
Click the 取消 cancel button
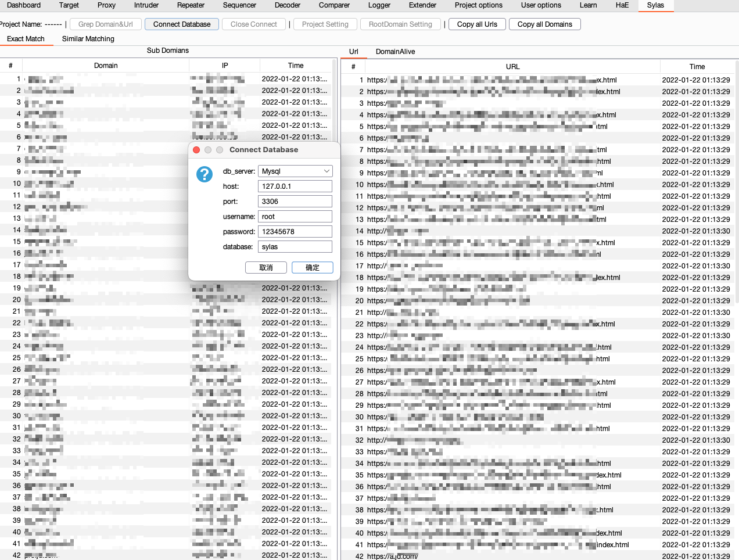pyautogui.click(x=266, y=268)
